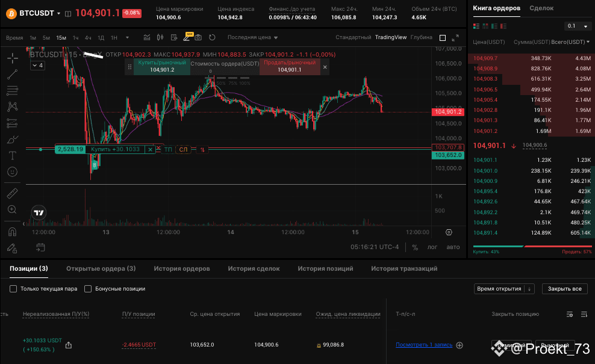Open the pair info book icon near BTCUSDT
The image size is (595, 364).
(x=68, y=14)
